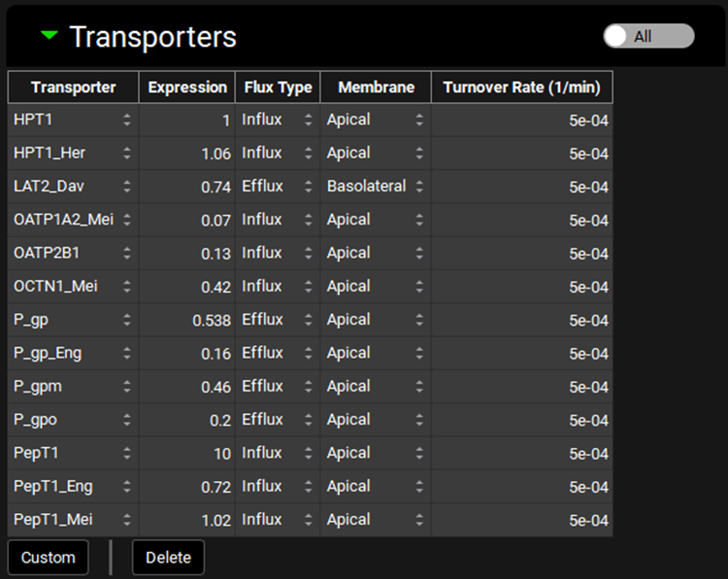Screen dimensions: 728x579
Task: Click the Expression column header
Action: pos(187,87)
